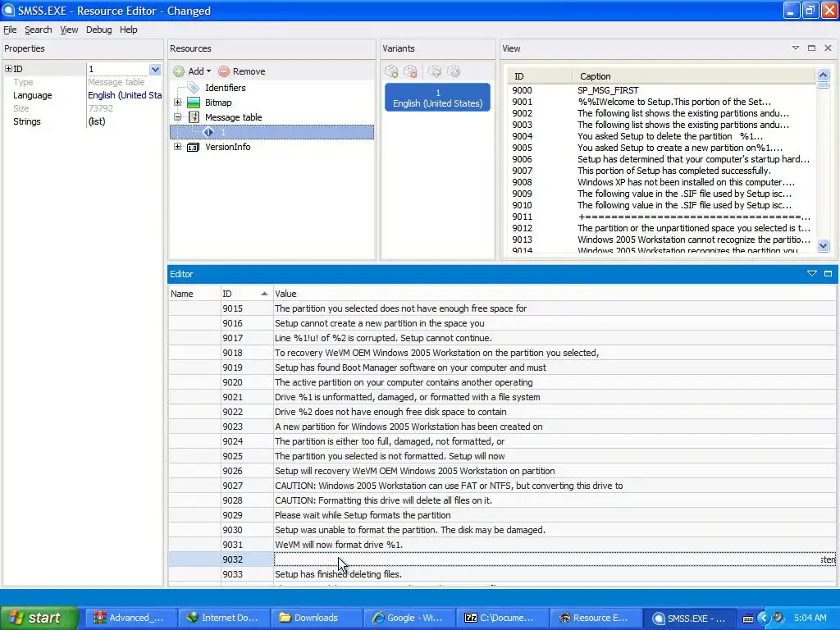This screenshot has width=840, height=630.
Task: Click the fourth greyed icon in Variants toolbar
Action: pos(454,71)
